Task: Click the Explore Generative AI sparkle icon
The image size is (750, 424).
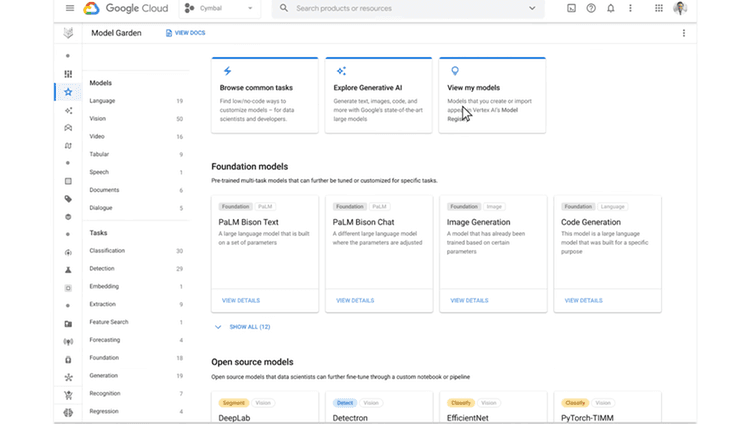Action: point(341,71)
